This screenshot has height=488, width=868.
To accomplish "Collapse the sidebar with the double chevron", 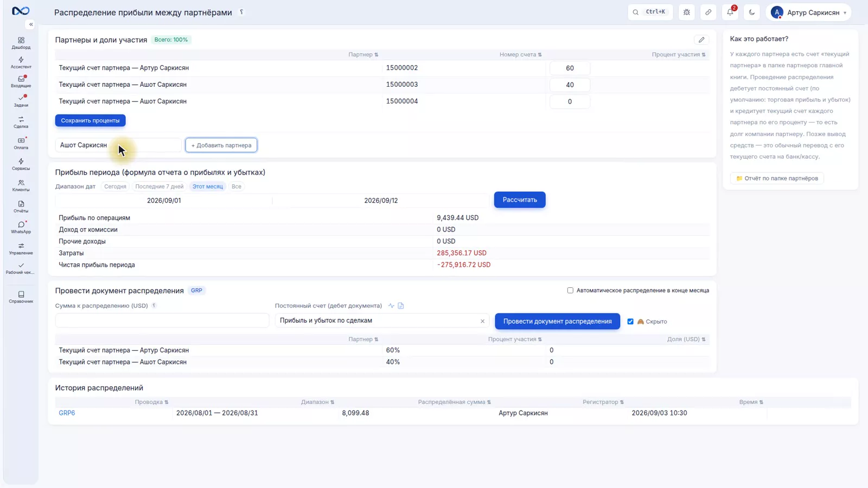I will 31,24.
